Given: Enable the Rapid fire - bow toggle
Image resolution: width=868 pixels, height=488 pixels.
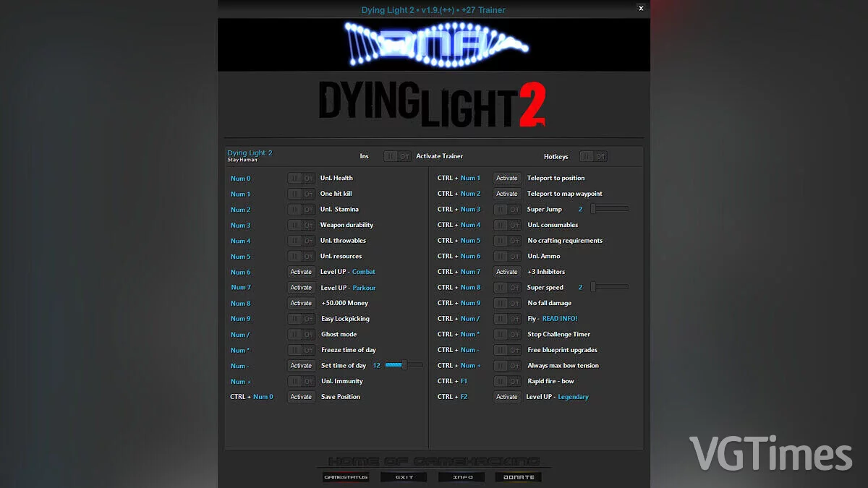Looking at the screenshot, I should click(x=507, y=381).
